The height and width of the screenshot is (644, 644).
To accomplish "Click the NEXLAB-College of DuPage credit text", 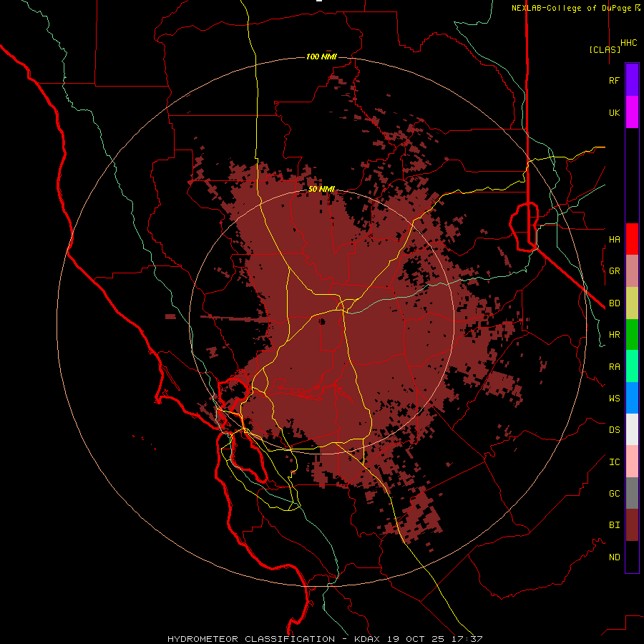I will tap(572, 8).
